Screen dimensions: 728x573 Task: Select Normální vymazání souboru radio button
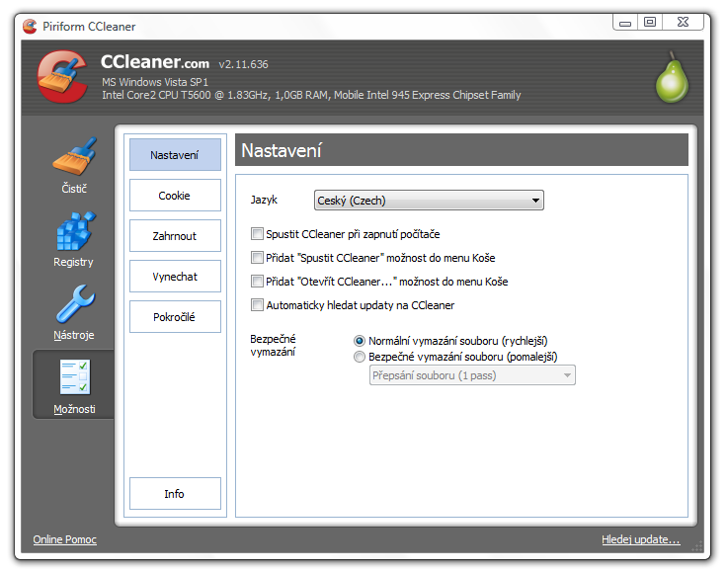360,341
